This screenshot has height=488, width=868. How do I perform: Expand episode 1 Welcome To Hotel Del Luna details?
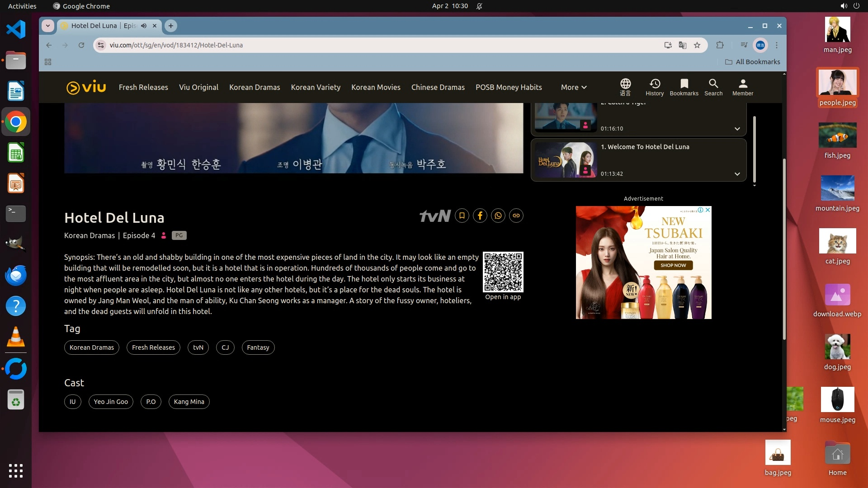(x=737, y=174)
